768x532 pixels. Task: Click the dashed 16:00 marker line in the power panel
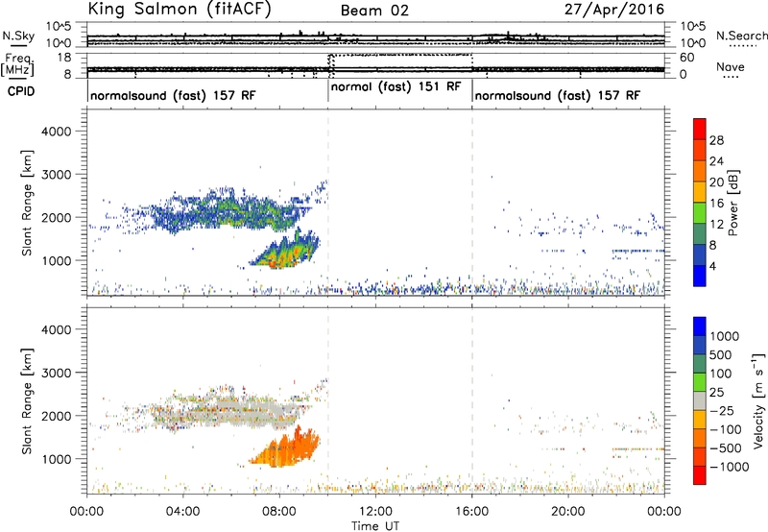[472, 202]
